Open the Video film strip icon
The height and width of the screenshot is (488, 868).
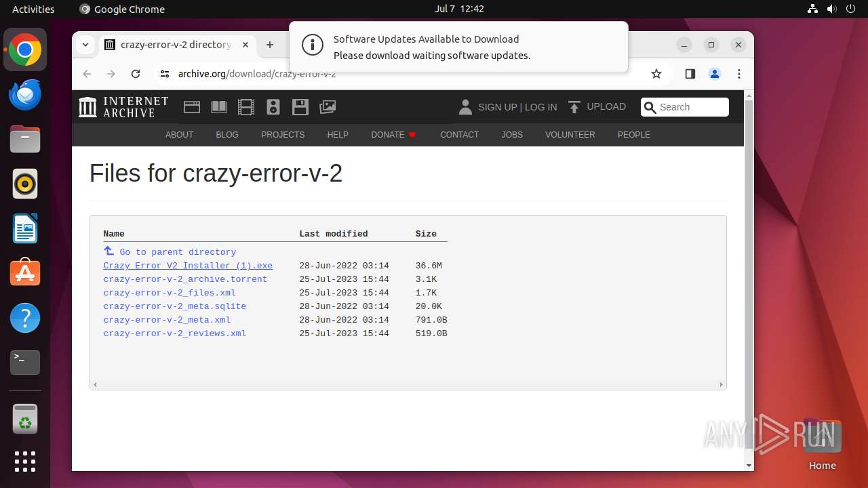point(246,107)
